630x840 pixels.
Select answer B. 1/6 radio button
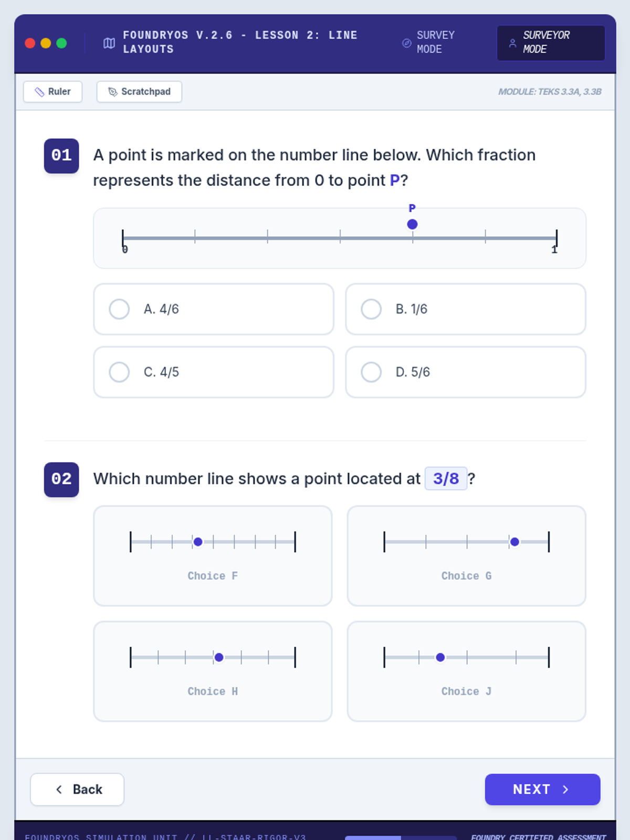coord(371,309)
